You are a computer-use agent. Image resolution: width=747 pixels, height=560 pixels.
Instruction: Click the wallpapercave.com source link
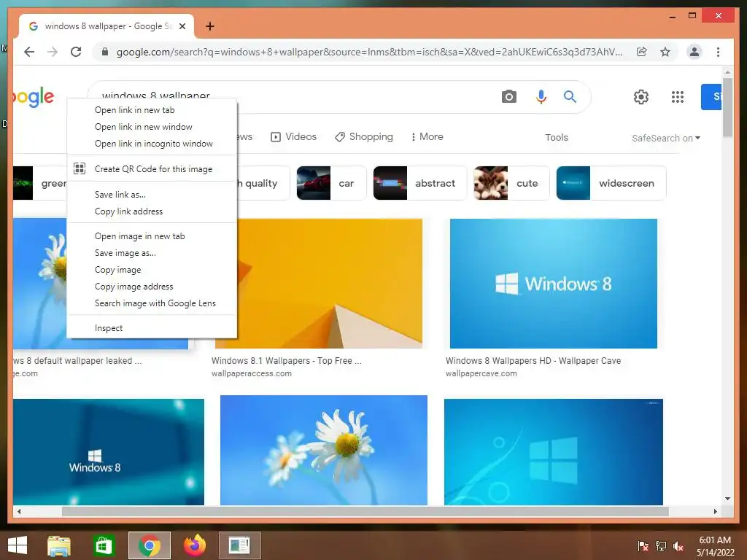pyautogui.click(x=481, y=374)
